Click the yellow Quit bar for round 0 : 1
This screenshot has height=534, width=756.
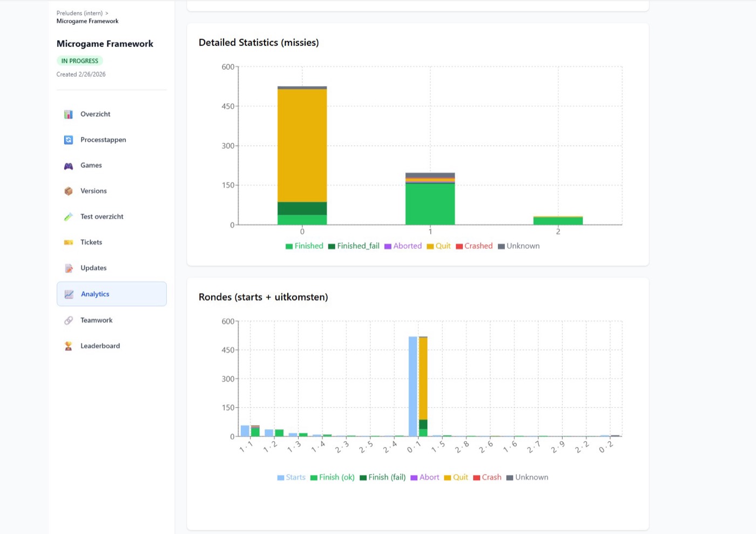[x=423, y=379]
